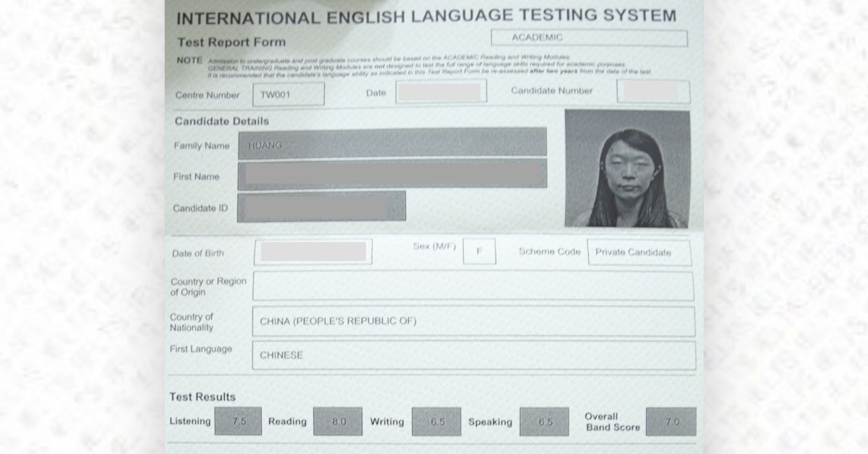Select the CHINESE first language field
The image size is (868, 454).
coord(474,355)
